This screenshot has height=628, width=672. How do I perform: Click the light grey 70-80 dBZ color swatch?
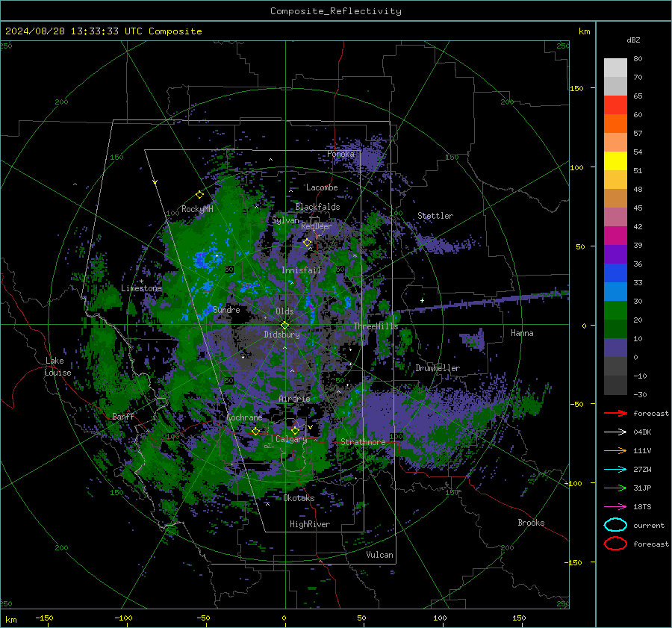[x=615, y=68]
